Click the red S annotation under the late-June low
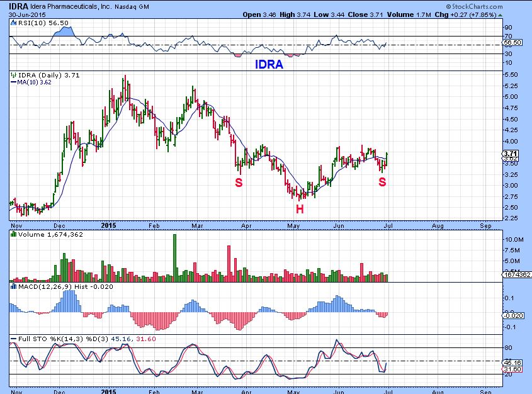Viewport: 532px width, 394px height. point(382,182)
